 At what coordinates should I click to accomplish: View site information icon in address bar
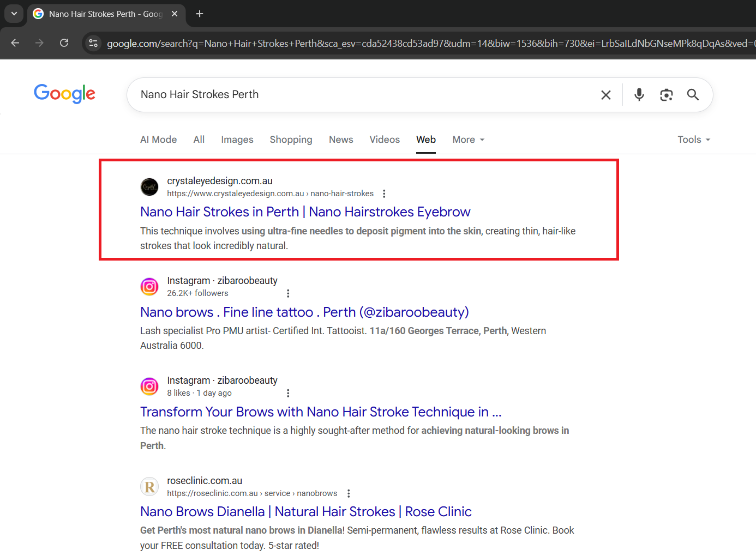click(93, 43)
